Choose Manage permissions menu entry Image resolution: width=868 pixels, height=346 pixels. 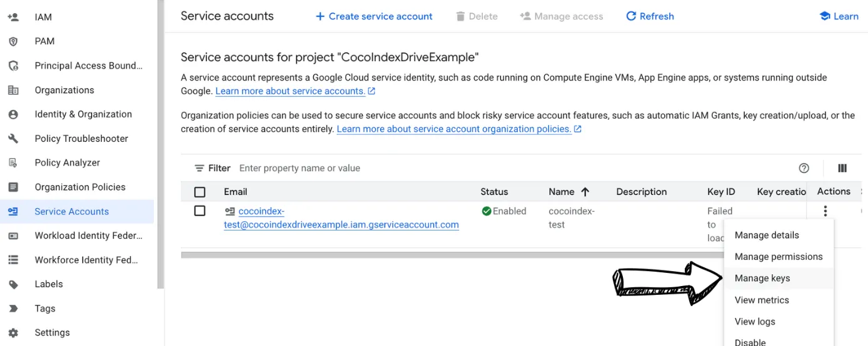(779, 257)
